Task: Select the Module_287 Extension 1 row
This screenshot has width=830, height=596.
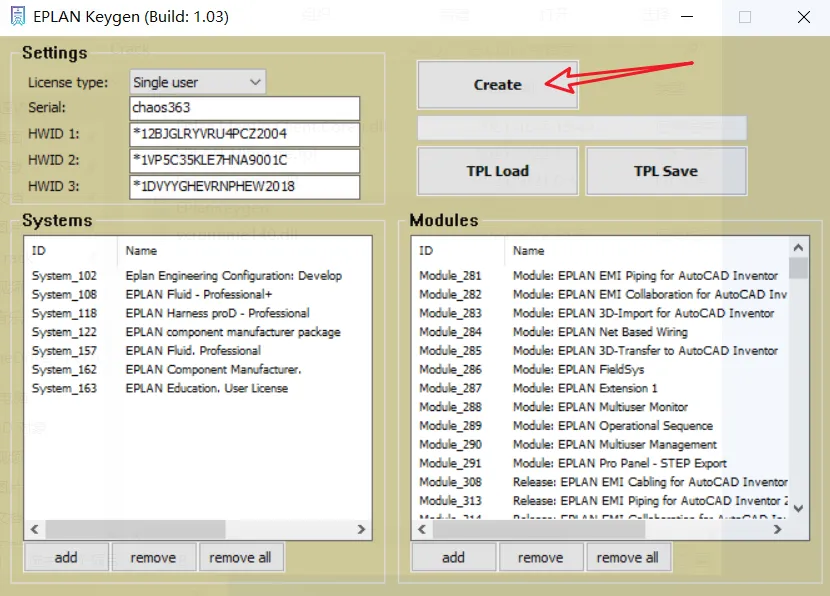Action: [600, 389]
